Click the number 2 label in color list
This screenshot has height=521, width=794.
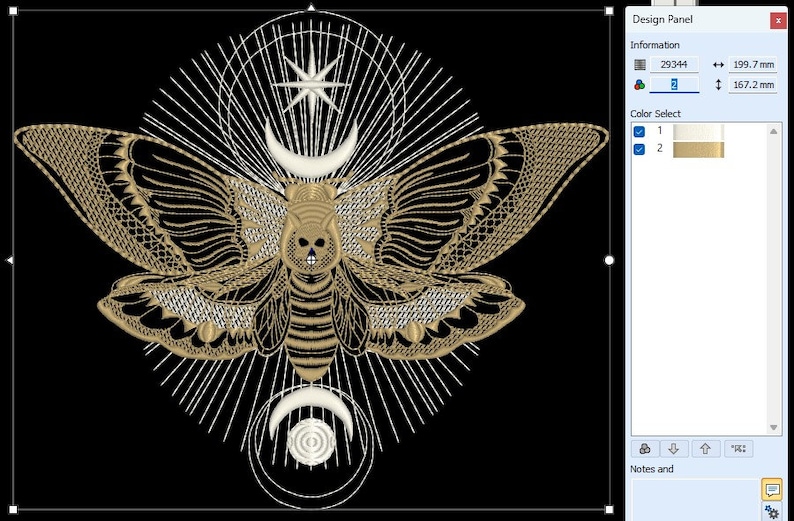(x=659, y=148)
